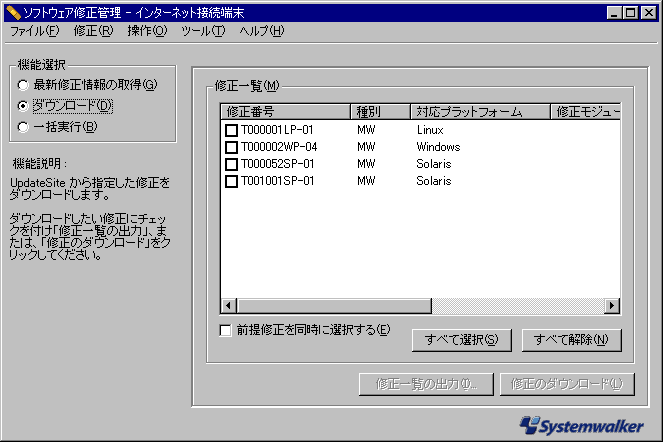663x442 pixels.
Task: Click the list's left scroll arrow
Action: click(229, 305)
